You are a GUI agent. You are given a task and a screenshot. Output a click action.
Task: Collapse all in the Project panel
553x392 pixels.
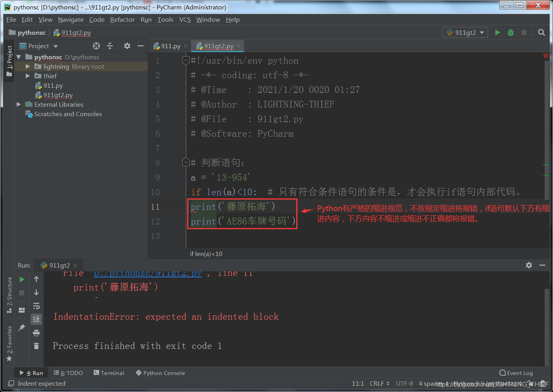pyautogui.click(x=110, y=46)
